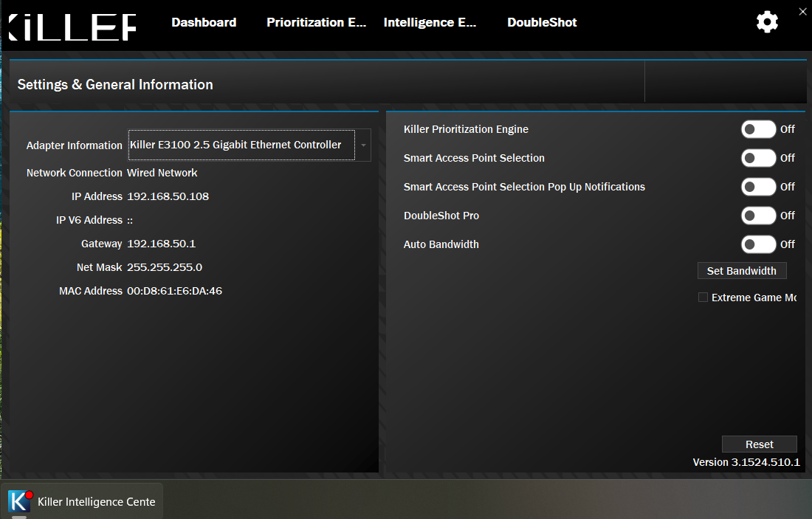Enable the Auto Bandwidth switch

pyautogui.click(x=758, y=244)
